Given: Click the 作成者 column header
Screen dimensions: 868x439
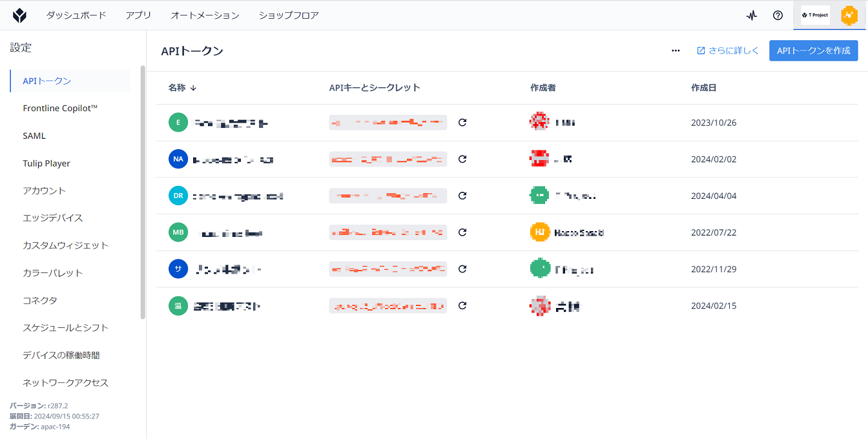Looking at the screenshot, I should tap(543, 88).
